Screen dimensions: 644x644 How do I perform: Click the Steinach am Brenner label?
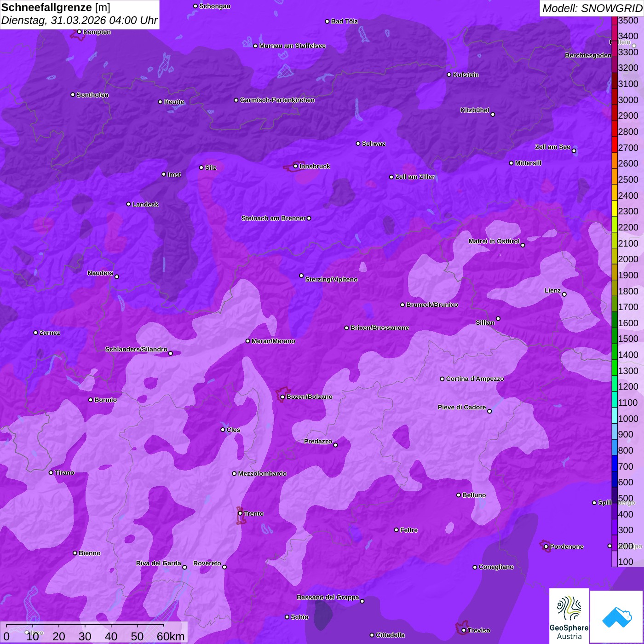click(x=273, y=218)
